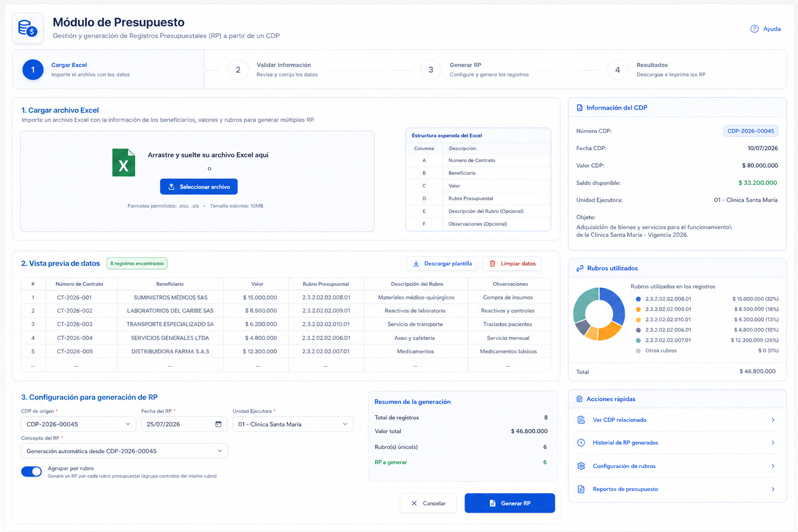Click the blue Generar RP button
Image resolution: width=798 pixels, height=532 pixels.
[510, 503]
